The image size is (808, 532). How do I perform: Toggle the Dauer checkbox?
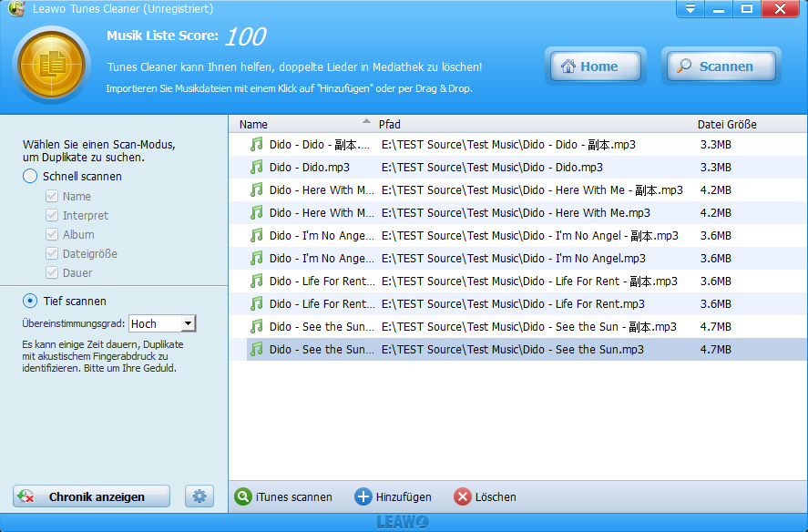coord(52,272)
